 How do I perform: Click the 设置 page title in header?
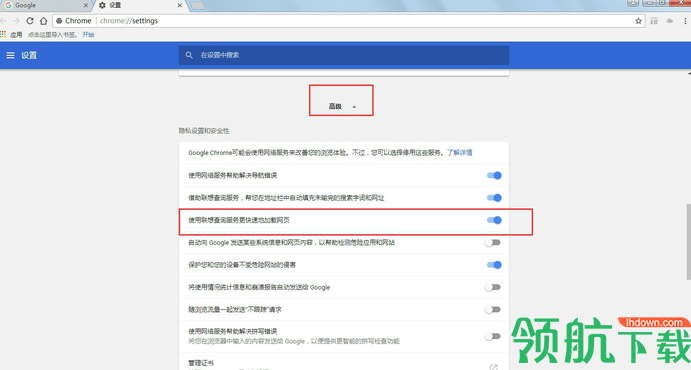click(29, 55)
